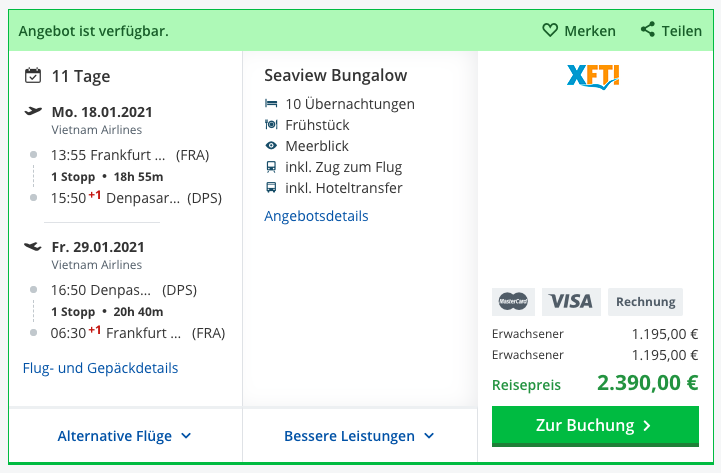Image resolution: width=721 pixels, height=473 pixels.
Task: Click the MasterCard payment badge
Action: (x=513, y=302)
